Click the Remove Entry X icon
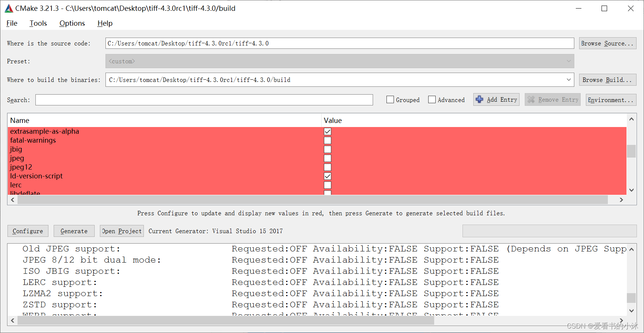 (531, 99)
